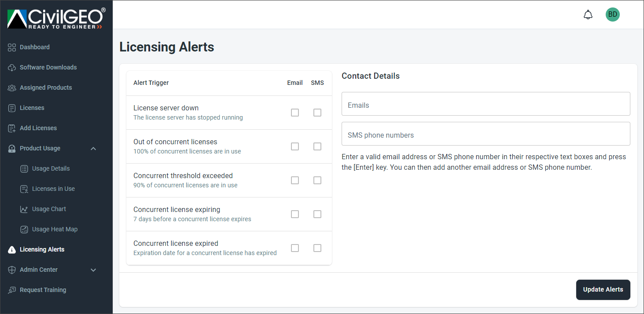The image size is (644, 314).
Task: Open the Usage Details page
Action: click(x=51, y=168)
